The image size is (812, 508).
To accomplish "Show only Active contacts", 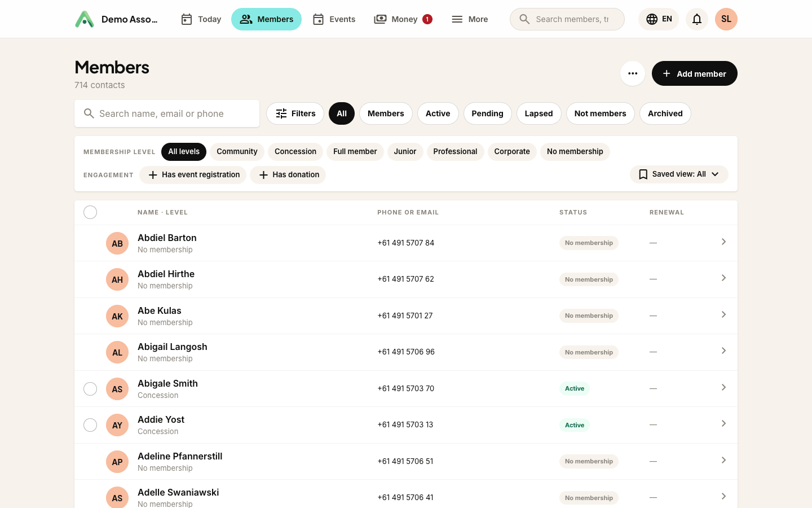I will (x=438, y=113).
